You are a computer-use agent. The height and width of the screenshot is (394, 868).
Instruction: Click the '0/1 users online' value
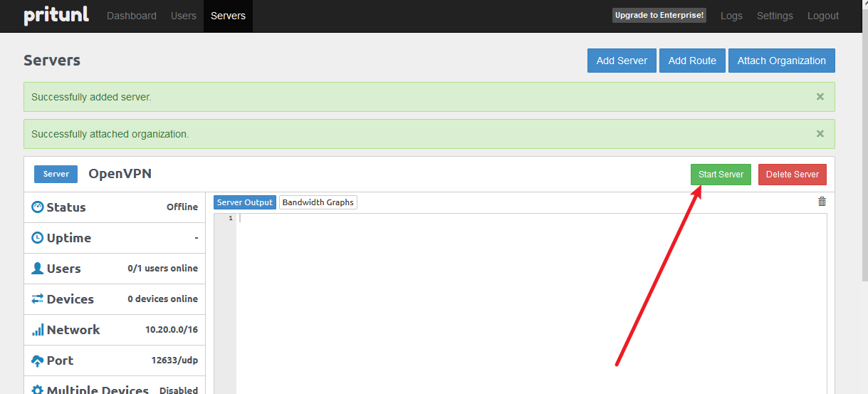coord(162,269)
